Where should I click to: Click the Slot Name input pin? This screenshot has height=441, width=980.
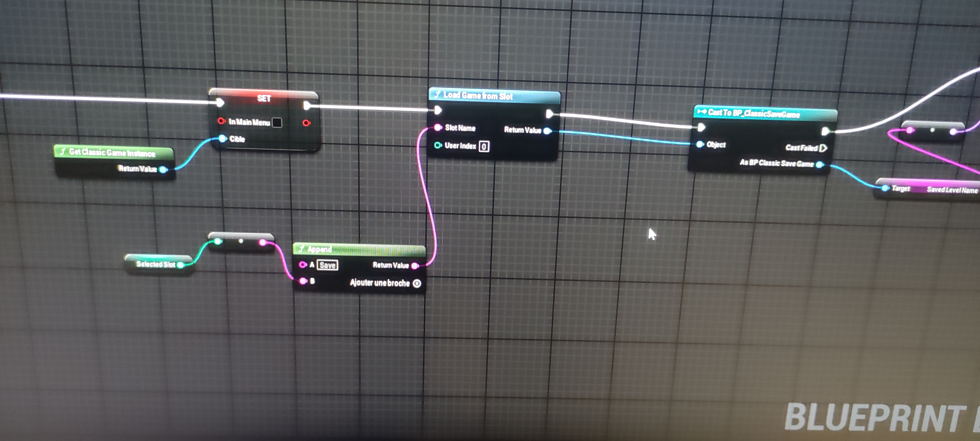pos(438,128)
